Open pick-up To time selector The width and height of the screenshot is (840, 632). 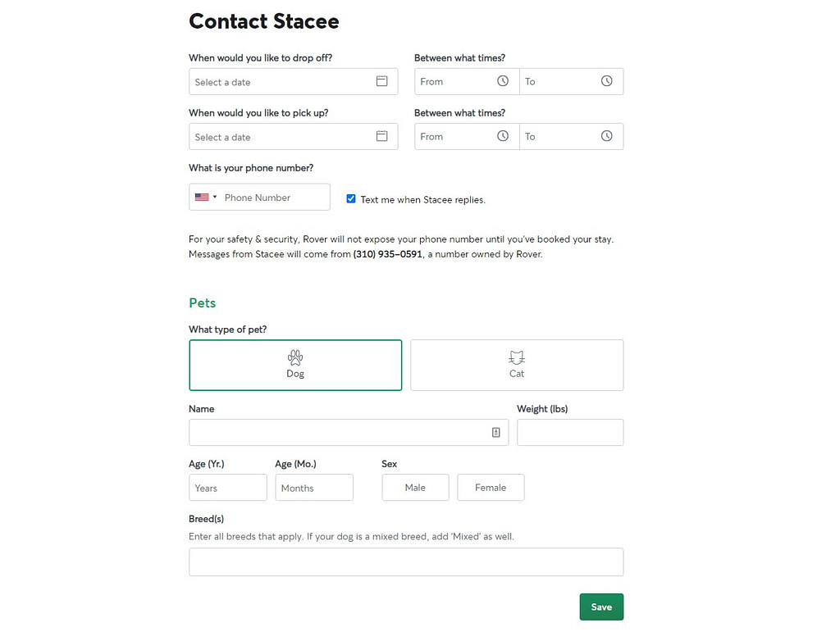tap(571, 136)
